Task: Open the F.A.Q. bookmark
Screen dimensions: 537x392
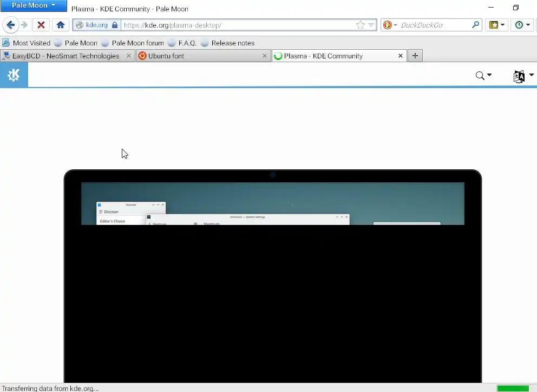Action: coord(182,43)
